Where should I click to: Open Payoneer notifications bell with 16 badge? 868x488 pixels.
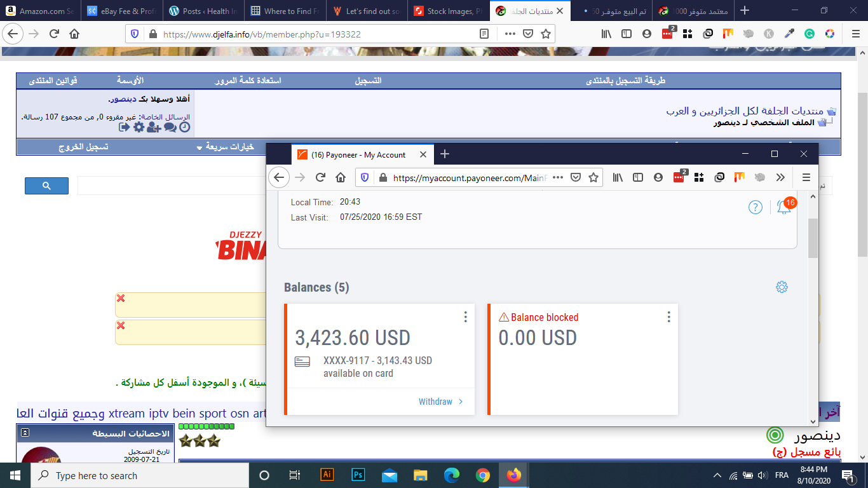[x=785, y=207]
